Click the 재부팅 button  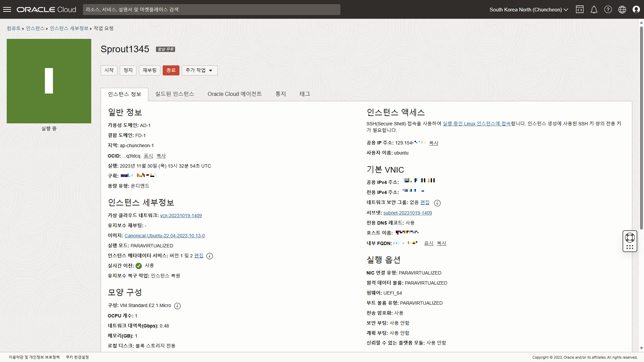point(150,70)
